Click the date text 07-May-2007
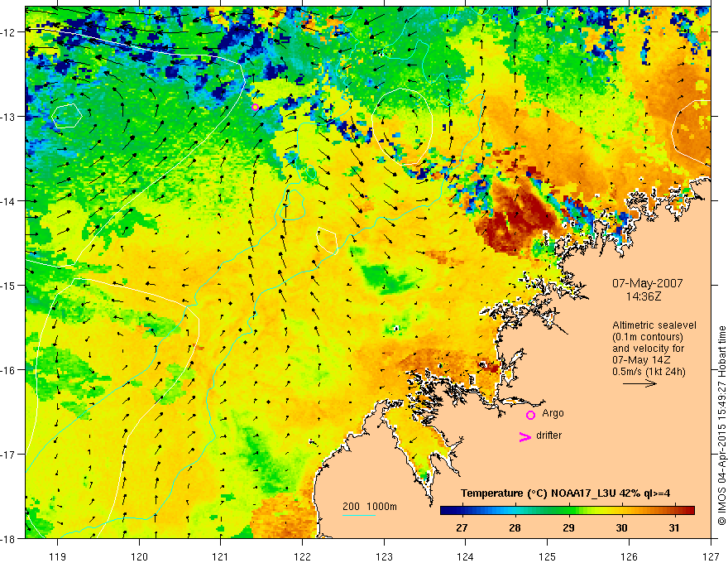This screenshot has height=563, width=728. pyautogui.click(x=647, y=283)
